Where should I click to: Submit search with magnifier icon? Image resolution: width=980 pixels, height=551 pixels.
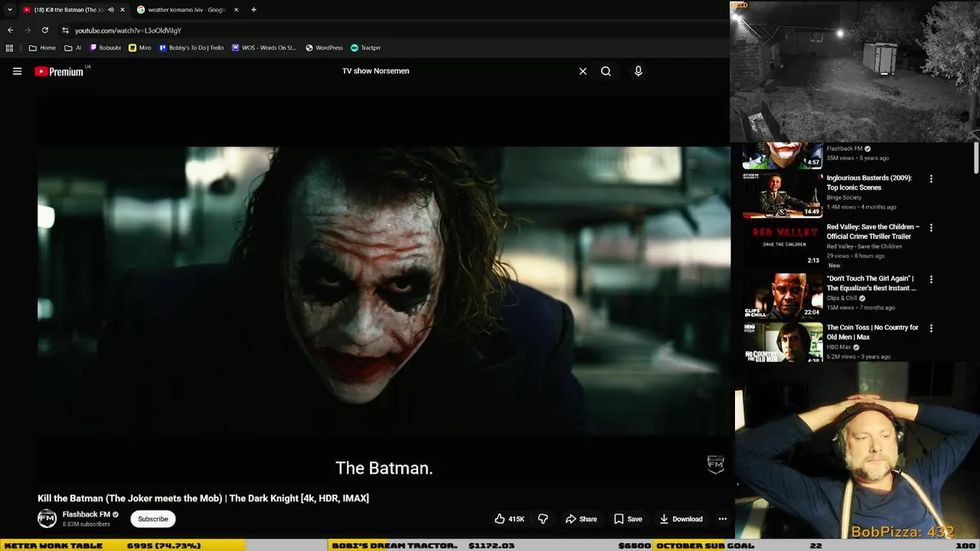606,71
